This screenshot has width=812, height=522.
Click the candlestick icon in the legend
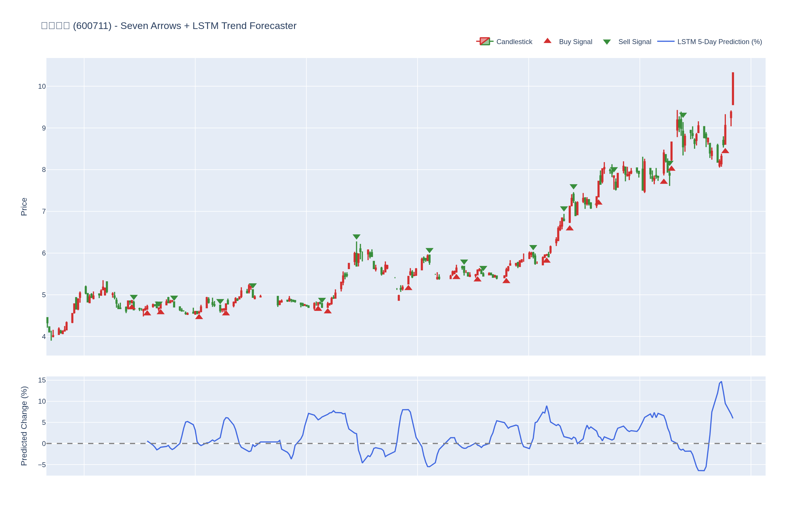pyautogui.click(x=485, y=41)
